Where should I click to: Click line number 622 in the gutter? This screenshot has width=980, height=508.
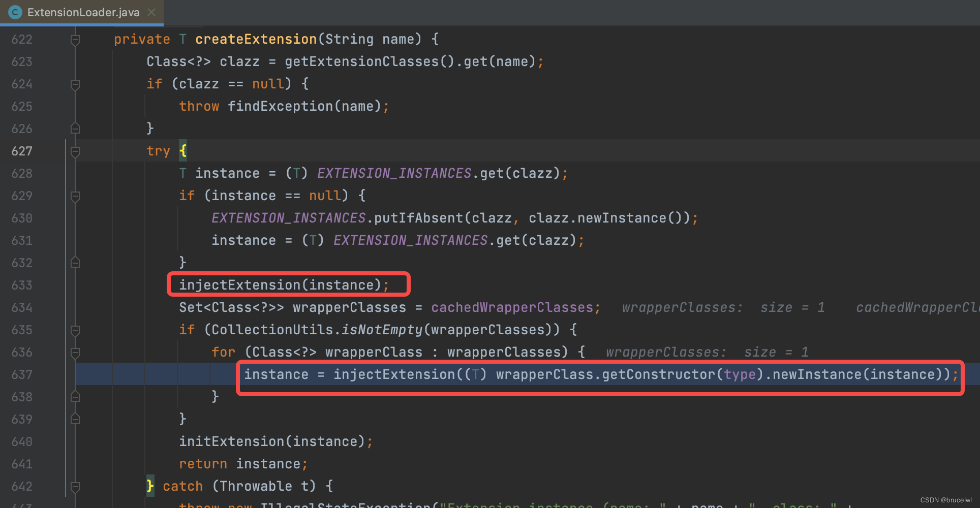pos(22,40)
